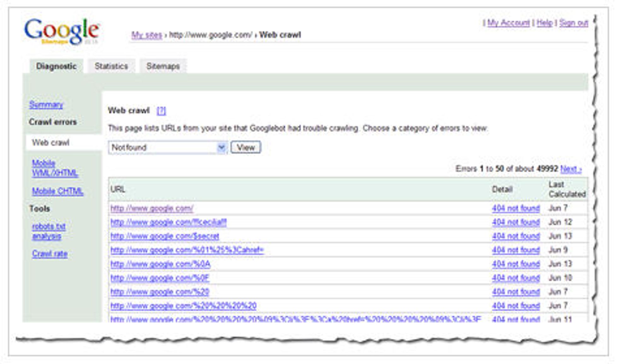Click the Web crawl page heading
This screenshot has height=364, width=631.
129,111
